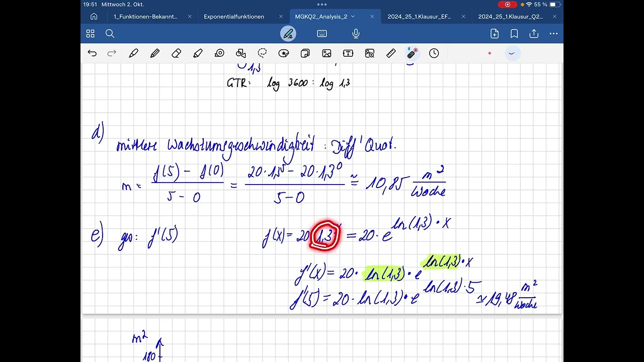Tap the red screen recording indicator
The image size is (644, 362).
[x=507, y=5]
